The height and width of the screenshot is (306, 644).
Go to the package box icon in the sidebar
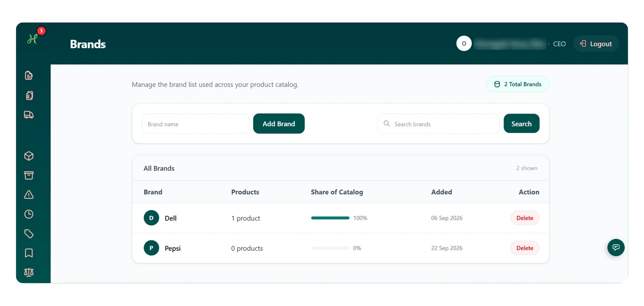pyautogui.click(x=29, y=156)
